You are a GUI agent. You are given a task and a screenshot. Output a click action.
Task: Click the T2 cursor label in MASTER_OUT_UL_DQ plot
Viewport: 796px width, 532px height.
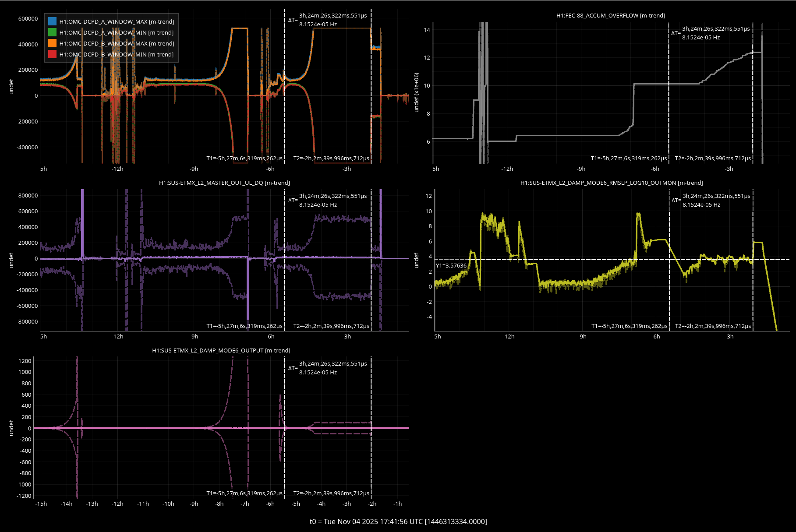(x=331, y=326)
